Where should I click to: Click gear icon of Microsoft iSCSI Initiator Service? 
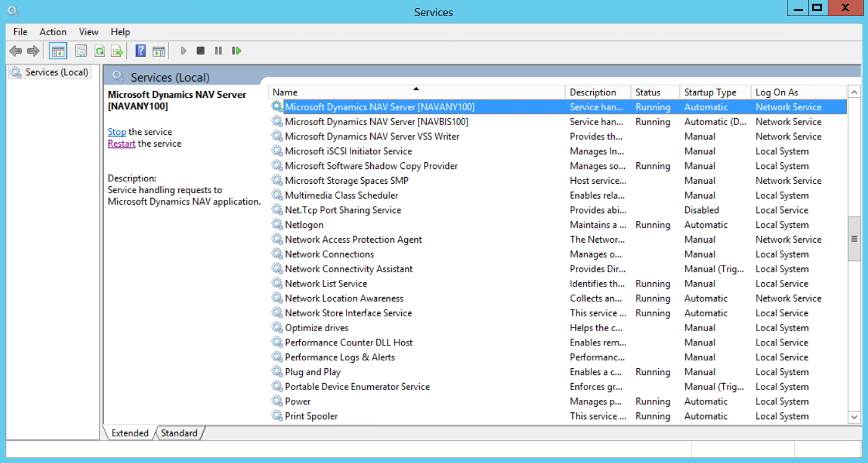tap(277, 151)
